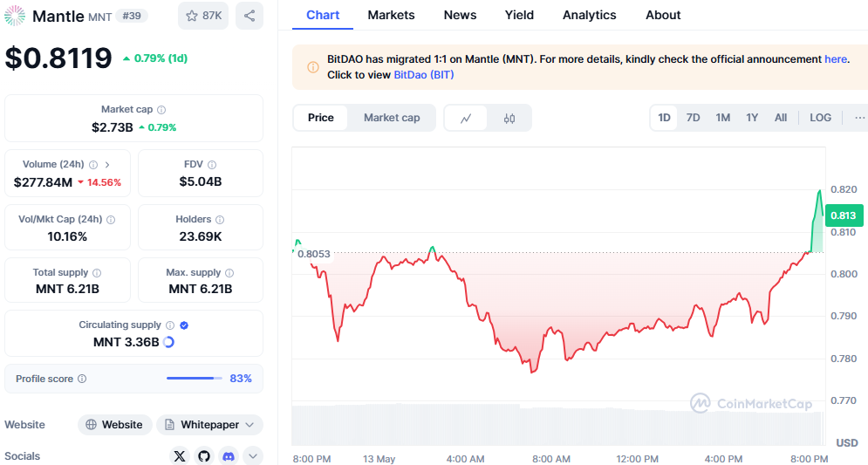Click the Market cap info icon
The image size is (868, 465).
click(161, 110)
